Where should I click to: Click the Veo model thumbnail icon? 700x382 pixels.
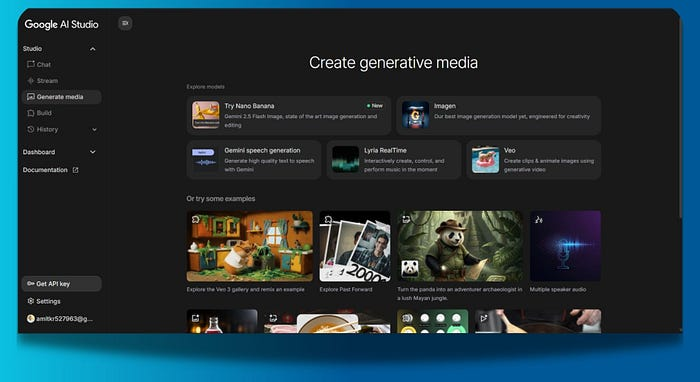coord(486,159)
